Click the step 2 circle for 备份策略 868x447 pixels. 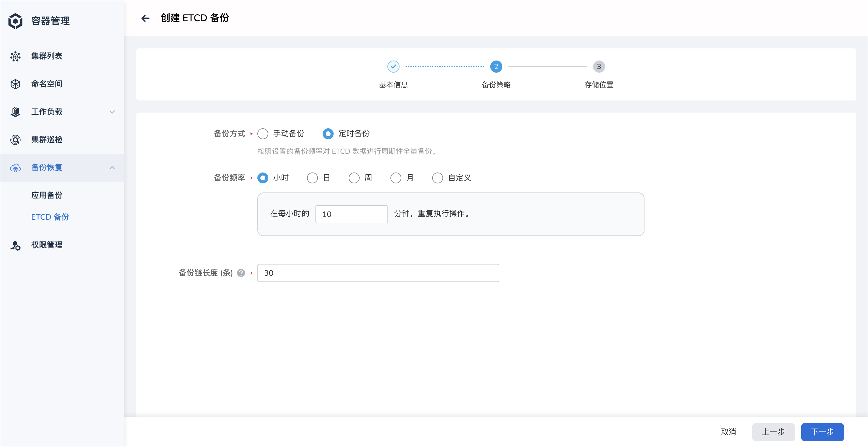pos(496,66)
